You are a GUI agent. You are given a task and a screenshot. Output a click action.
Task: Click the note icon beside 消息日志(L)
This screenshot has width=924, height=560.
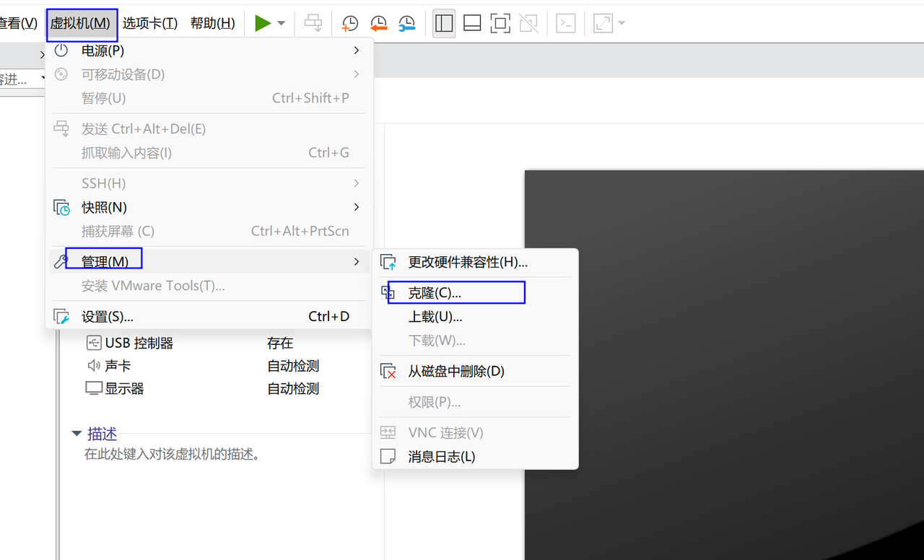point(388,457)
